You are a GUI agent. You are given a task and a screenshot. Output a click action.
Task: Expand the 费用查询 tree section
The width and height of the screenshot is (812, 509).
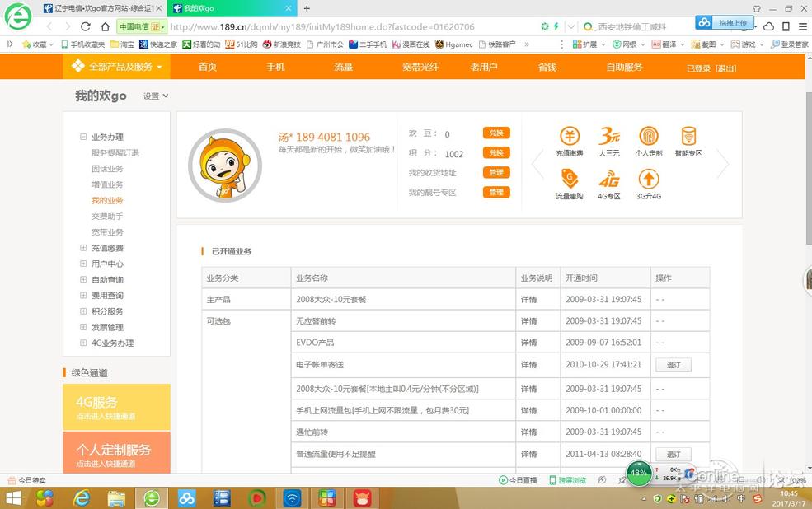tap(83, 296)
